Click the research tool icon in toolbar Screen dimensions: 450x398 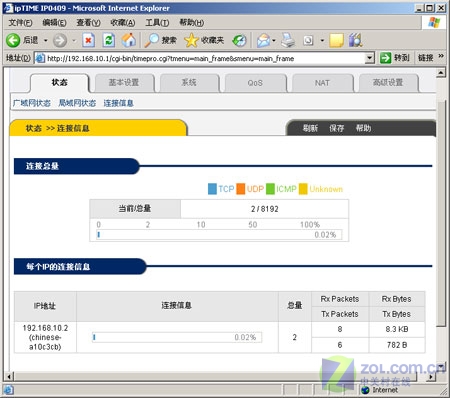pos(355,40)
